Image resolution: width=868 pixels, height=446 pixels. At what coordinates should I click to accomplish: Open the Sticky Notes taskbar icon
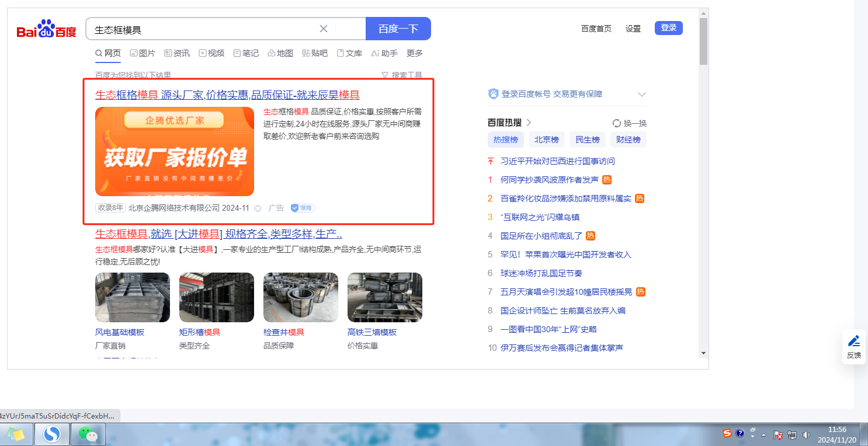[x=16, y=434]
